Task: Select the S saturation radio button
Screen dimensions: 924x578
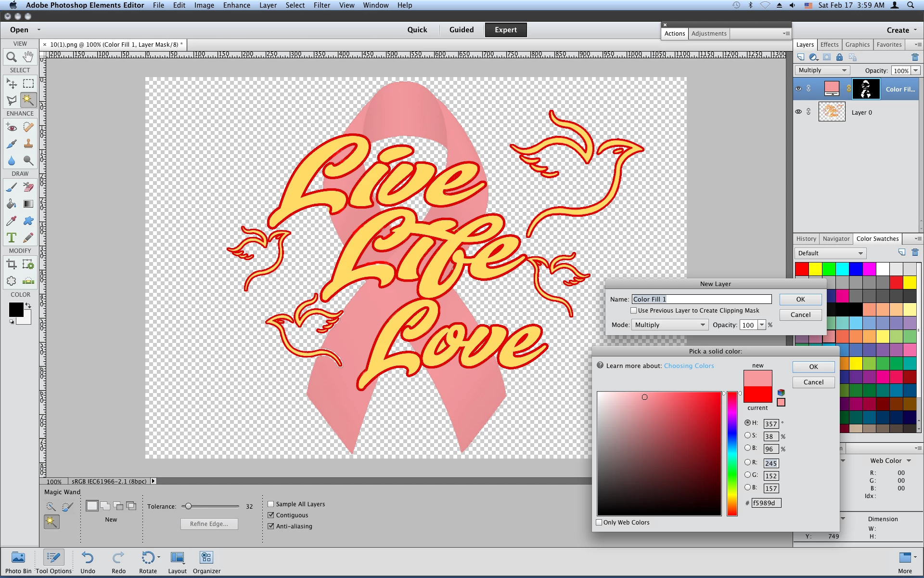Action: 748,435
